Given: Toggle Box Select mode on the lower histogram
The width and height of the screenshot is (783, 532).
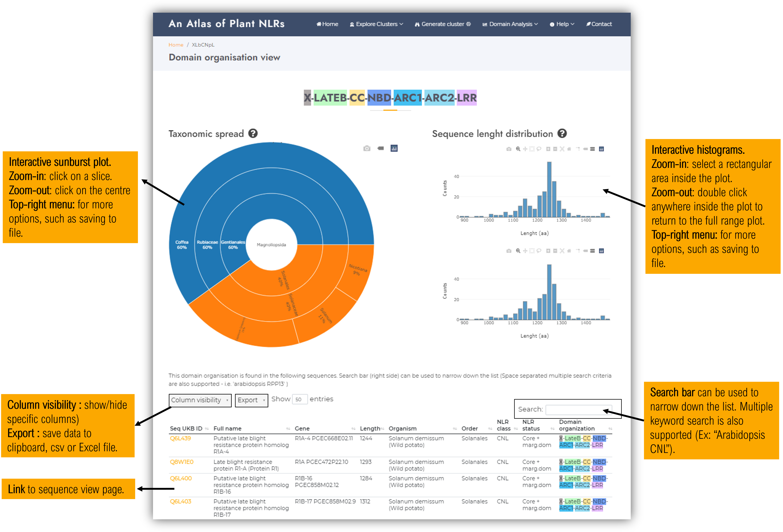Looking at the screenshot, I should 532,251.
